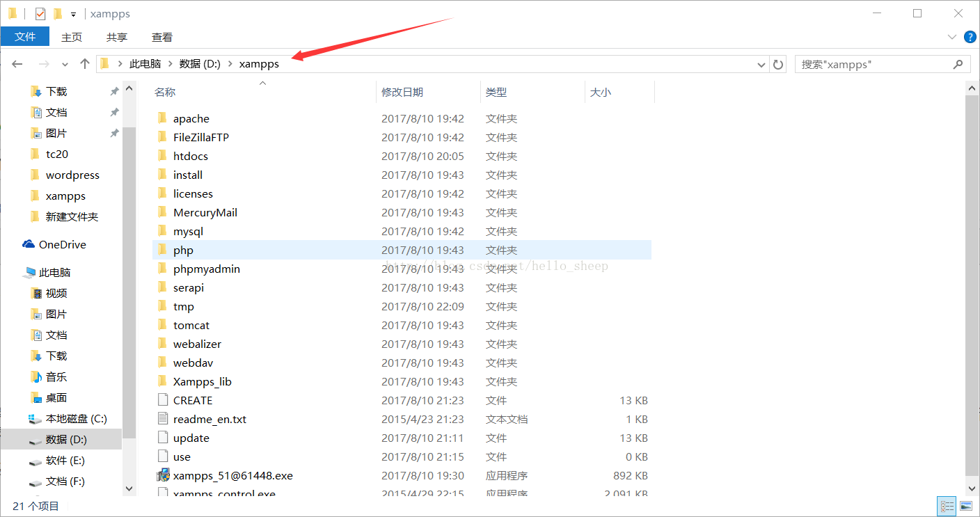Sort by 大小 column header

pyautogui.click(x=601, y=92)
